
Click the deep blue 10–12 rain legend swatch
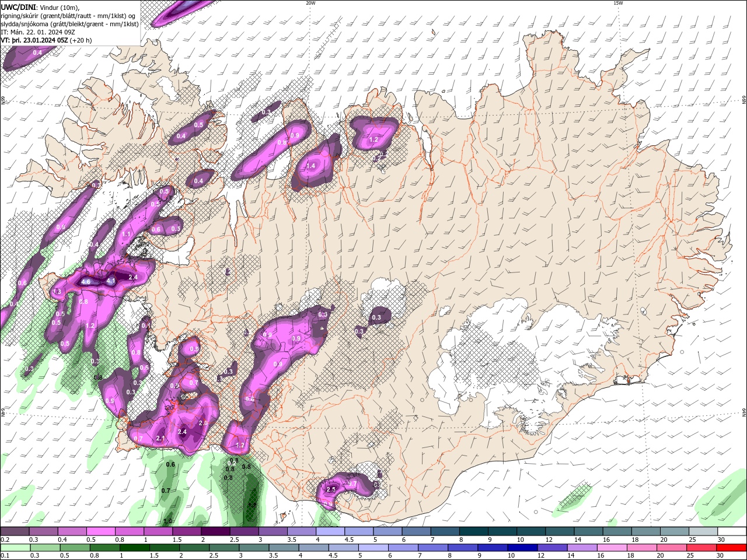point(522,548)
